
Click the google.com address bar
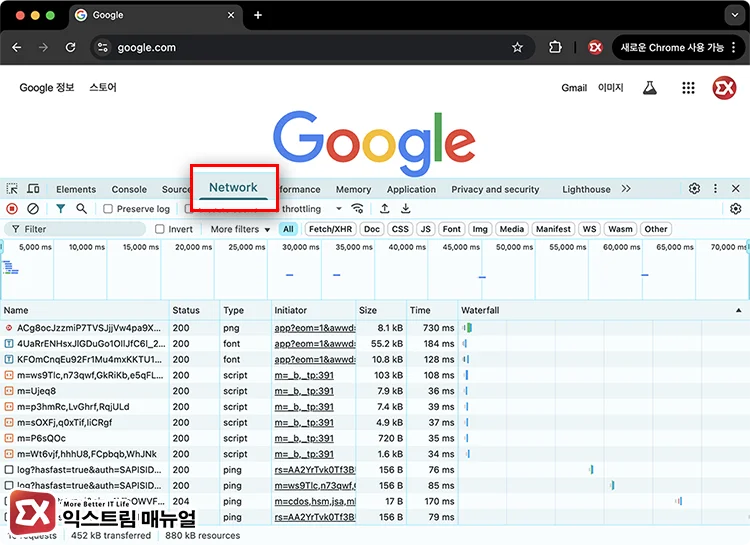tap(311, 47)
